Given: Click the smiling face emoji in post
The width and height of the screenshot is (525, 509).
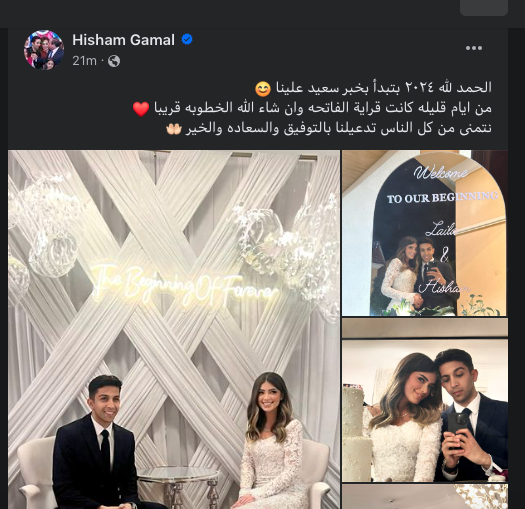Looking at the screenshot, I should [x=263, y=88].
